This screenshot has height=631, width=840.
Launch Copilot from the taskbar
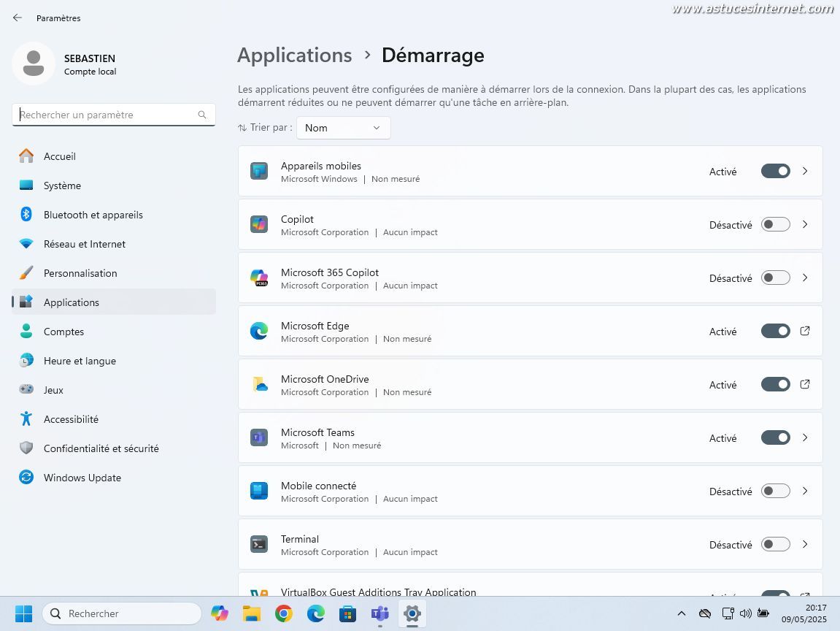(220, 613)
